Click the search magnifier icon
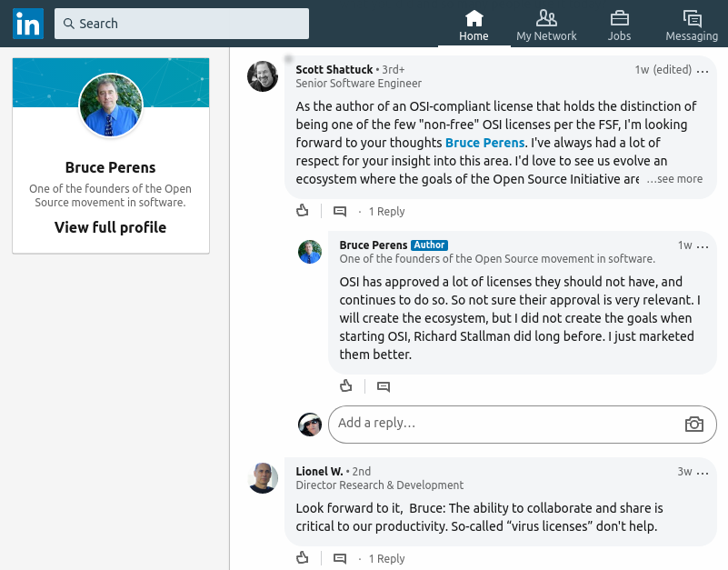This screenshot has height=570, width=728. (x=69, y=24)
